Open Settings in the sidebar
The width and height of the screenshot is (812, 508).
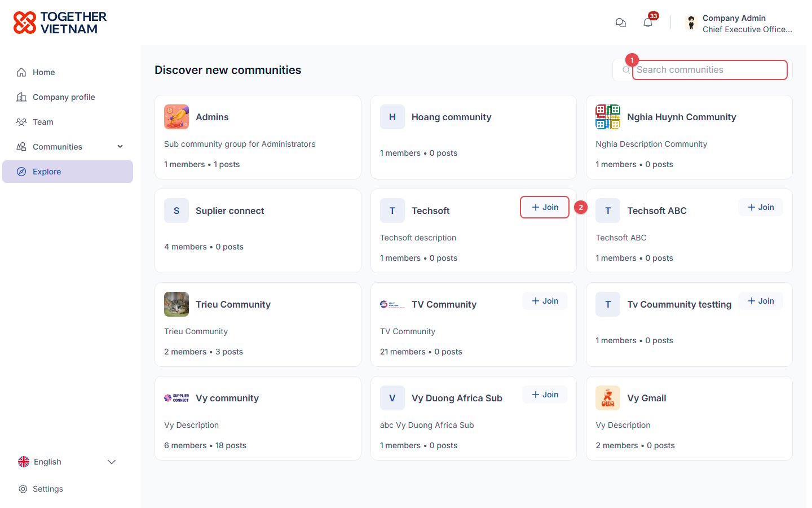click(x=68, y=489)
